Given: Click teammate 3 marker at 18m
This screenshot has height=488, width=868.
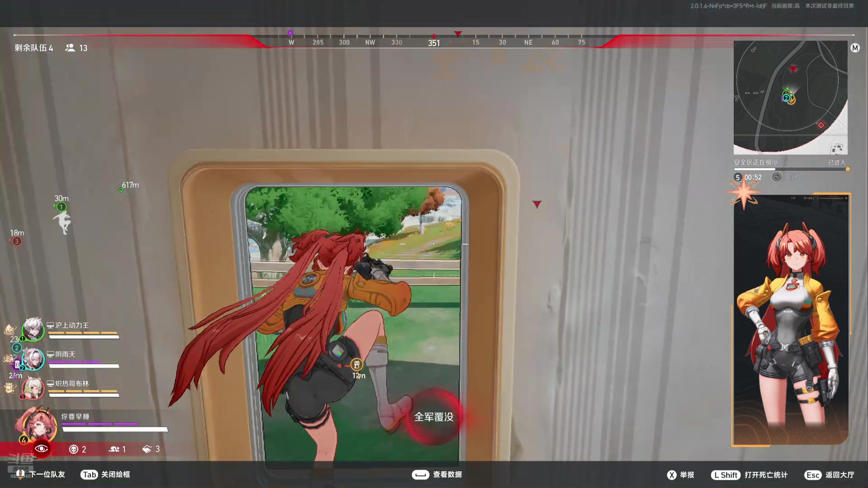Looking at the screenshot, I should coord(17,241).
